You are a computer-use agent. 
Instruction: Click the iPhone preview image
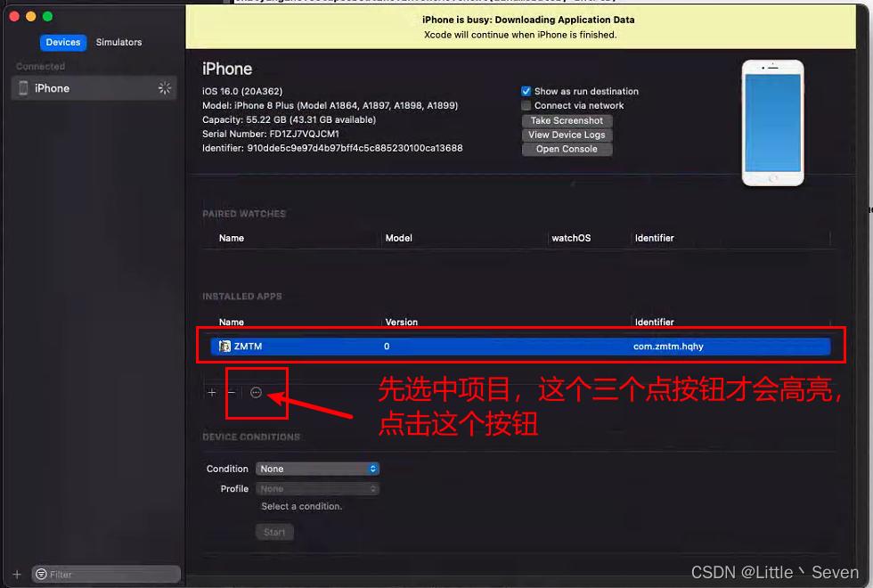pos(772,123)
